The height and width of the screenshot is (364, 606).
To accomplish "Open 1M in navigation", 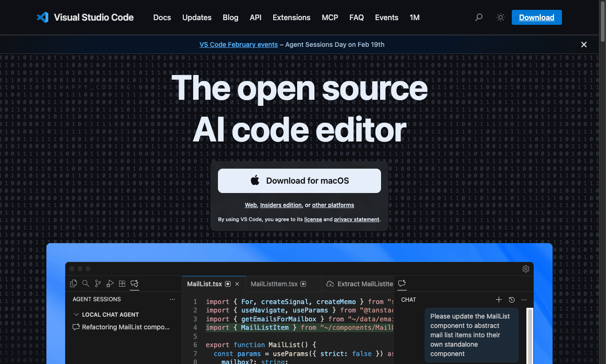I will point(414,17).
